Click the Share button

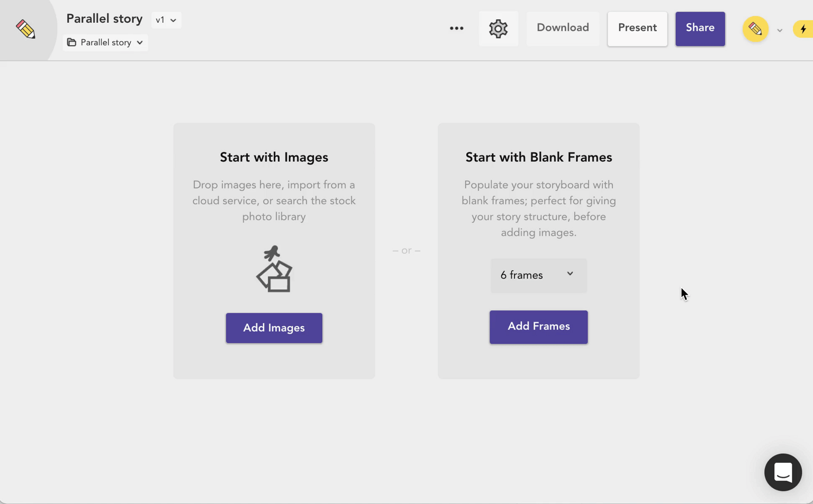click(700, 29)
